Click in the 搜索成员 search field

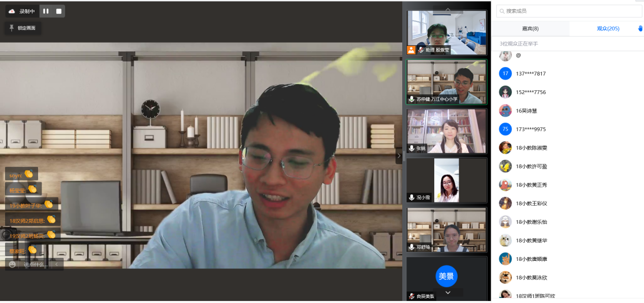[569, 11]
